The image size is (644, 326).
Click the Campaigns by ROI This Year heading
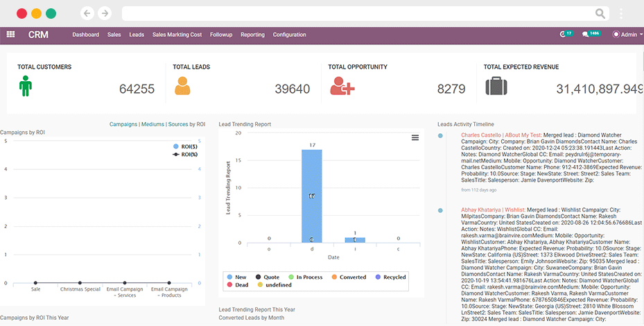tap(35, 318)
